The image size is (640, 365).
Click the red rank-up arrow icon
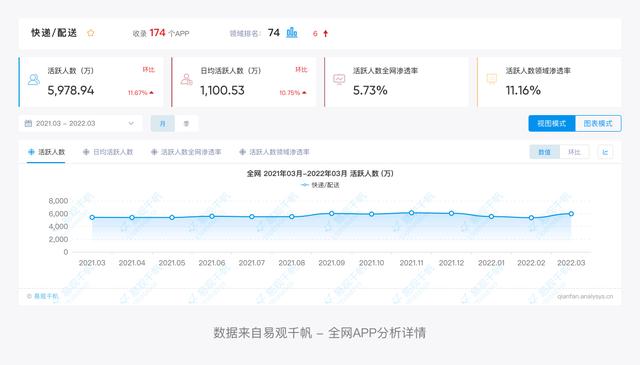coord(326,33)
